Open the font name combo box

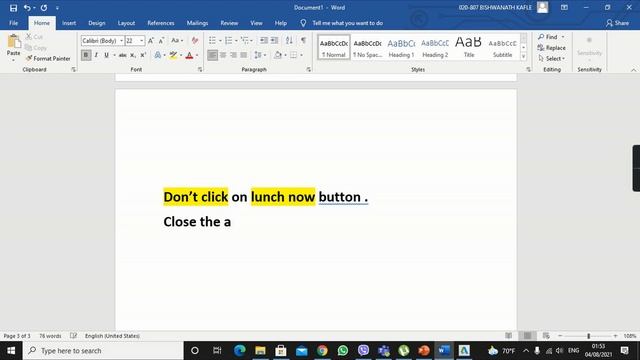[102, 40]
